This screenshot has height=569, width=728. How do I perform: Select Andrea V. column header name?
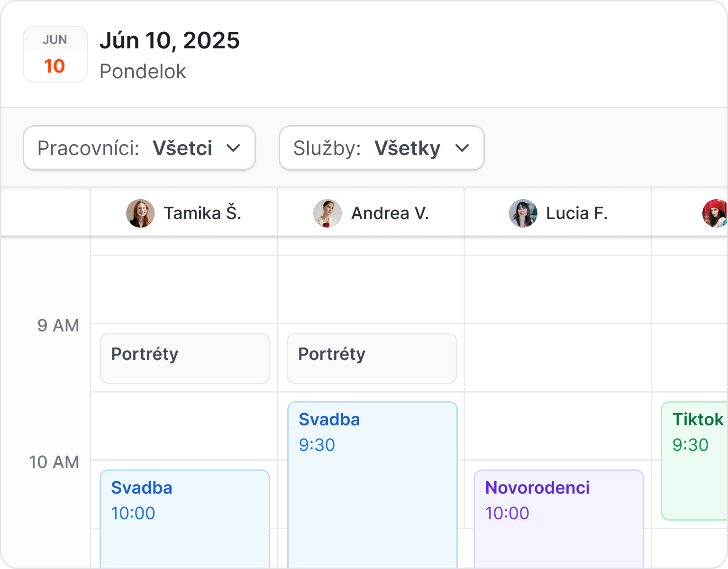pos(390,213)
